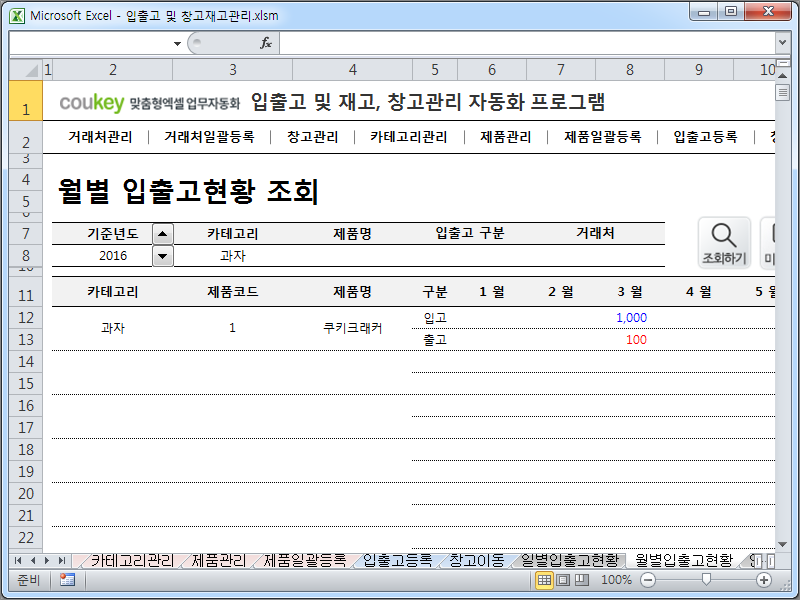Open 카테고리관리 navigation link
Viewport: 800px width, 600px height.
[409, 137]
